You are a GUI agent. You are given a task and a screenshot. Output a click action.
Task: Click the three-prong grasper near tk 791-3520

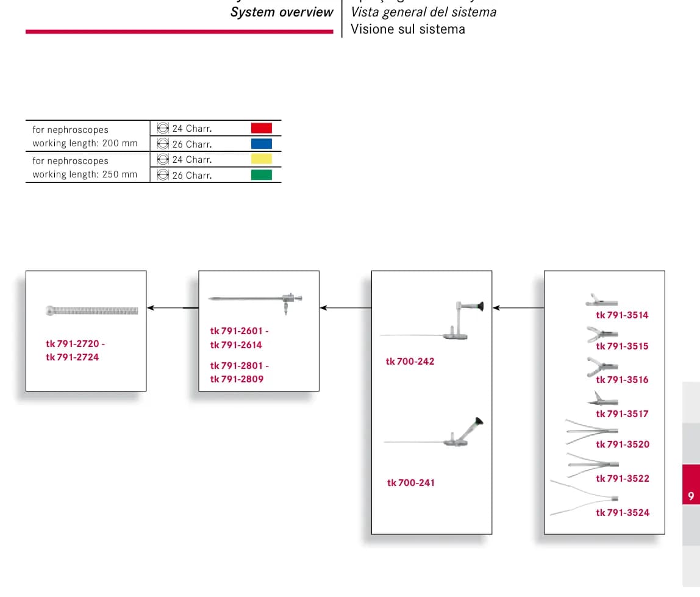[x=591, y=431]
